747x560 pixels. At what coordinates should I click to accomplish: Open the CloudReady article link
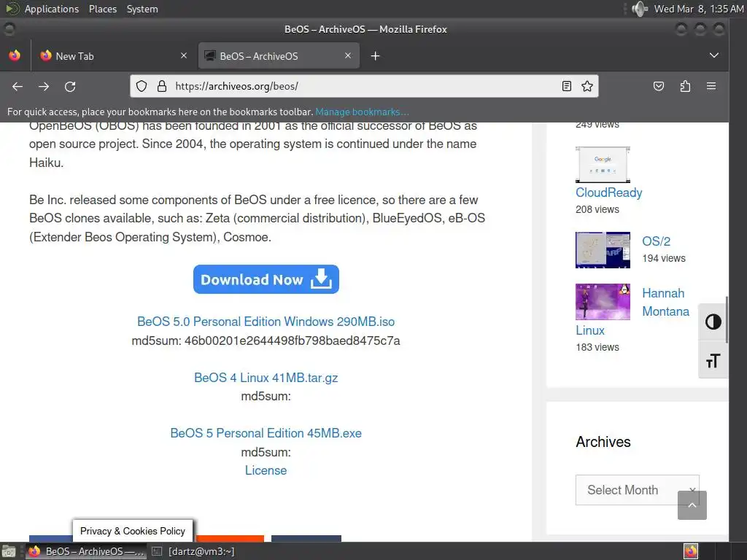point(609,192)
